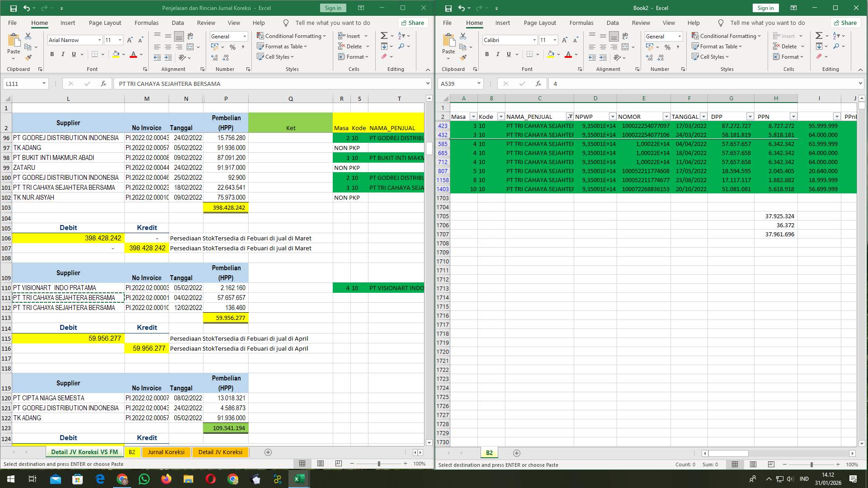The image size is (868, 488).
Task: Toggle the Masa column filter arrow
Action: click(x=473, y=116)
